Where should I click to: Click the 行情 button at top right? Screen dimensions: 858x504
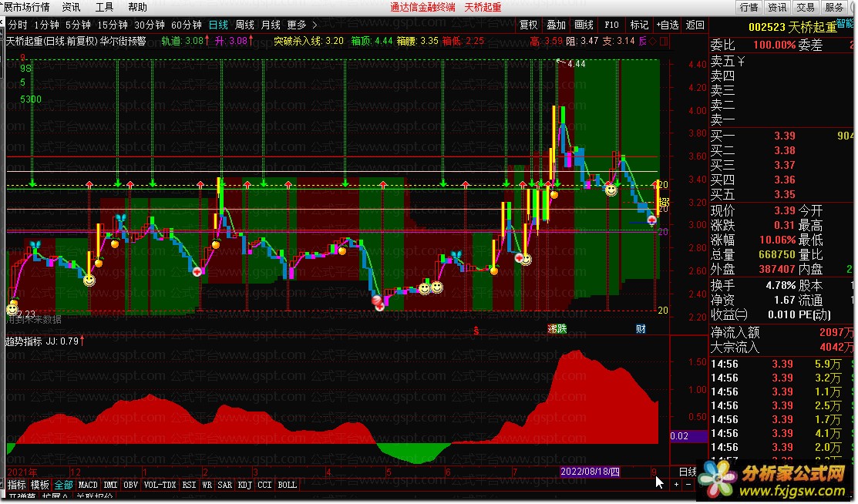749,7
